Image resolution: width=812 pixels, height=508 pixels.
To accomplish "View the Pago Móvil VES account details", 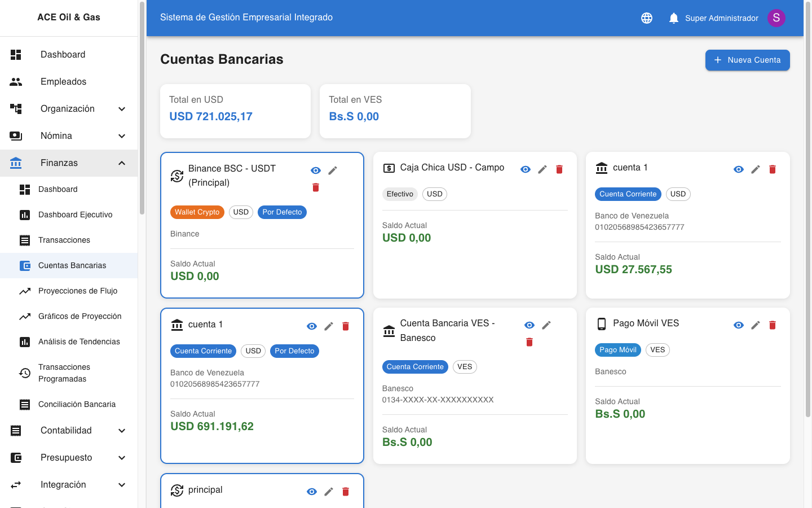I will point(739,325).
